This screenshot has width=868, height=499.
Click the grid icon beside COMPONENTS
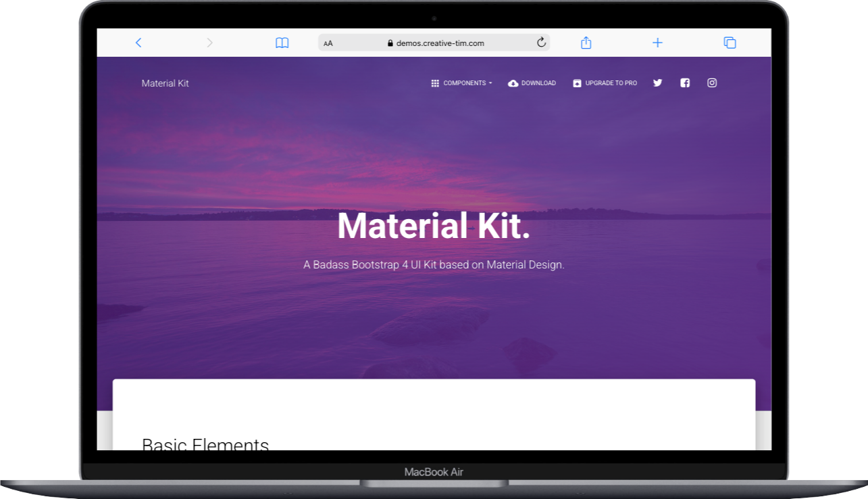click(435, 82)
